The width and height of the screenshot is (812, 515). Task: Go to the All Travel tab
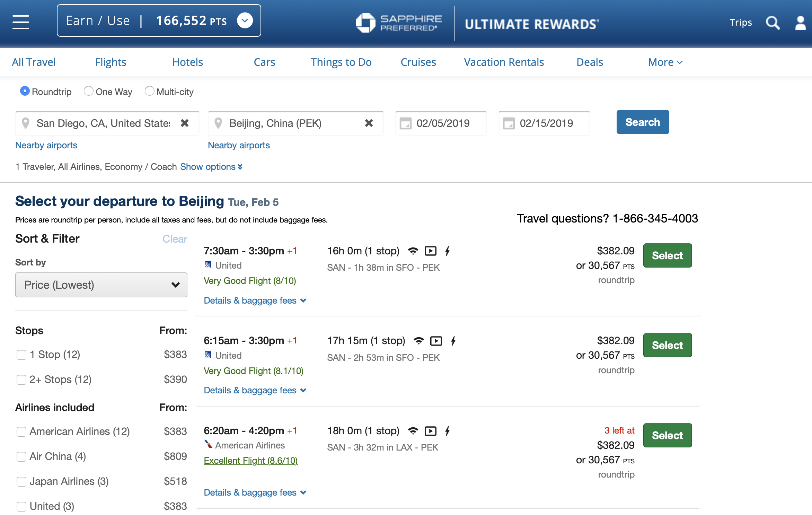[x=34, y=62]
